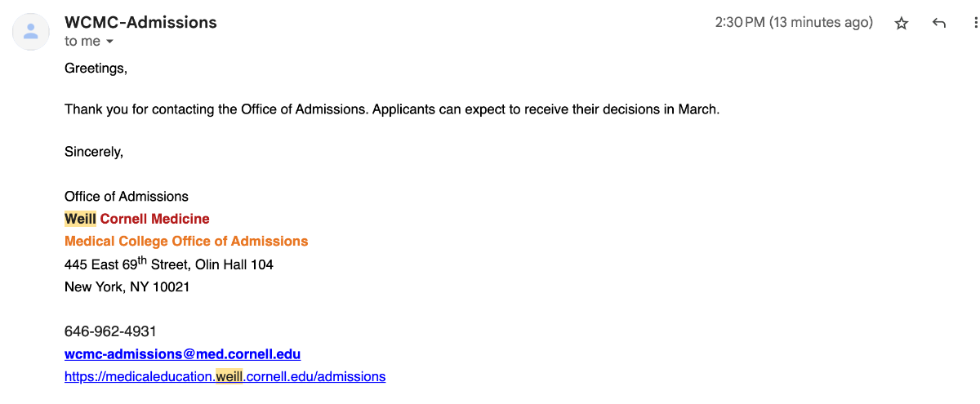Open the wcmc-admissions@med.cornell.edu email link
Image resolution: width=980 pixels, height=404 pixels.
tap(183, 354)
